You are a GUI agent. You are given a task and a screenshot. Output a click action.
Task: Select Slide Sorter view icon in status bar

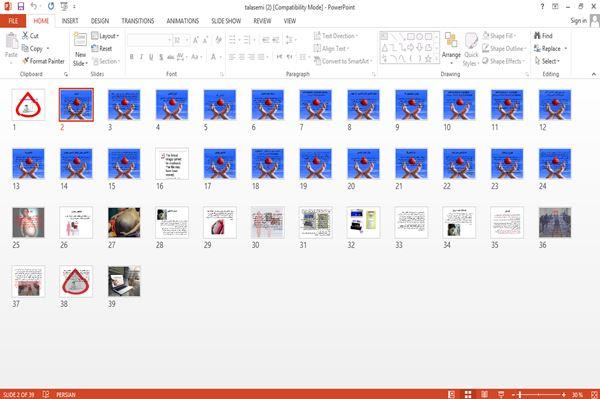(x=468, y=394)
